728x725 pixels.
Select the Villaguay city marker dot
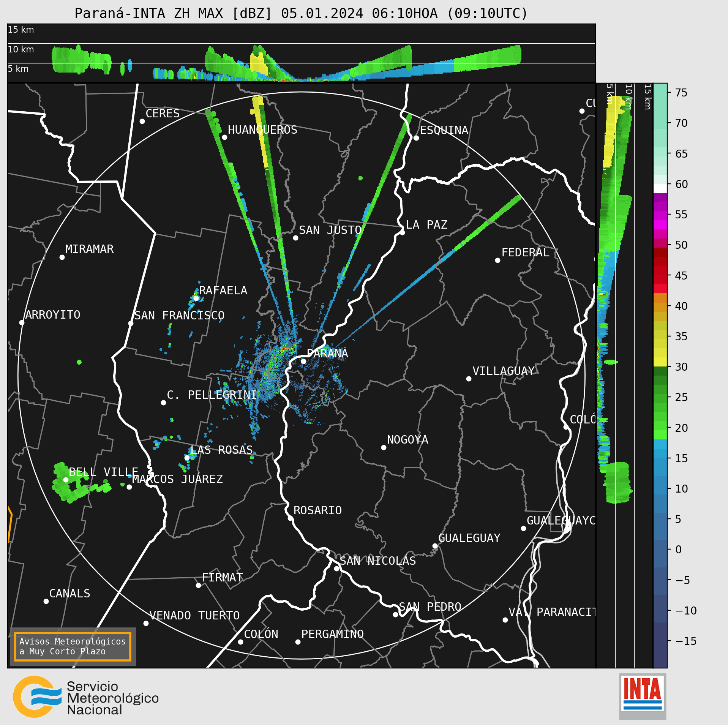pyautogui.click(x=469, y=379)
